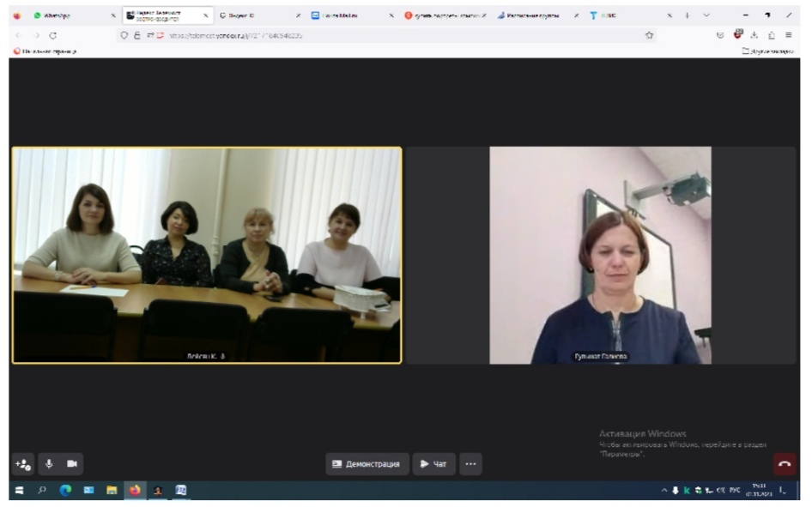Expand the list all tabs chevron

point(706,15)
